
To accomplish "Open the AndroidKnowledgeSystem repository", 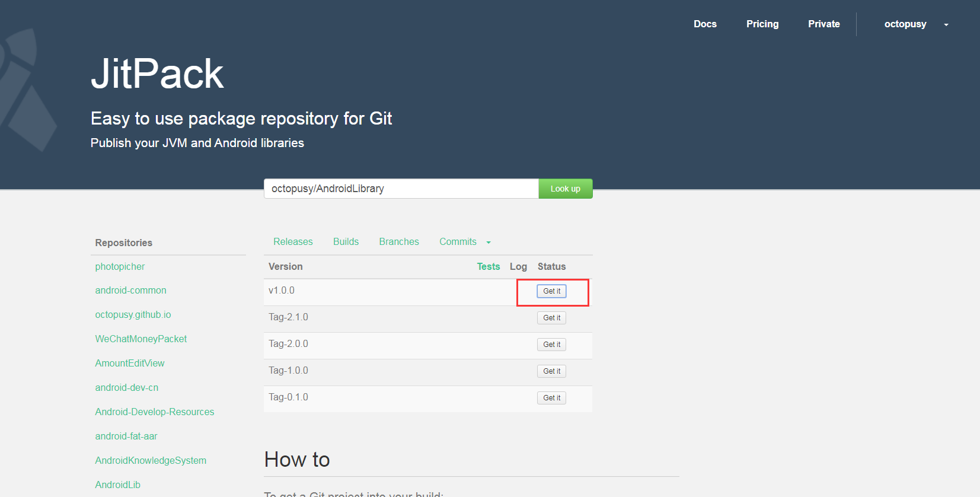I will (x=151, y=460).
